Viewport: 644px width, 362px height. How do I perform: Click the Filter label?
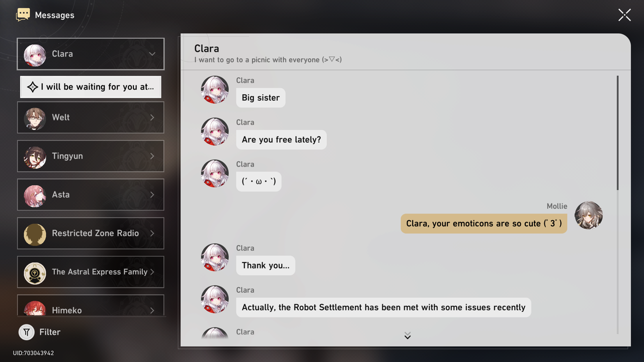pyautogui.click(x=50, y=332)
